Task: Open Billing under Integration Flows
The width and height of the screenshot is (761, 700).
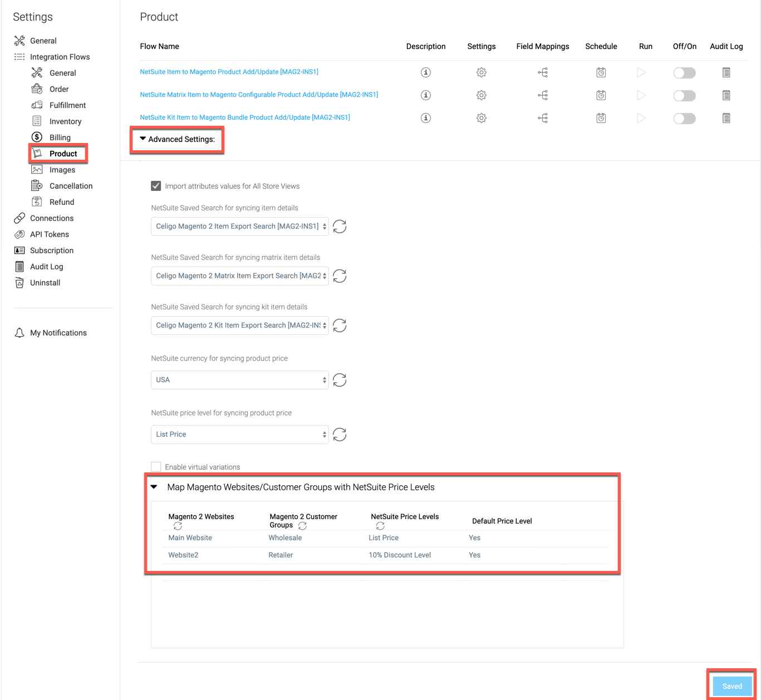Action: click(x=51, y=137)
